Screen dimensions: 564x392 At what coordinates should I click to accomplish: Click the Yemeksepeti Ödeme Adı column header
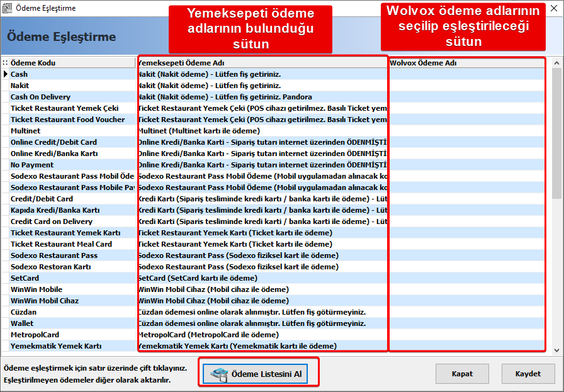click(262, 62)
